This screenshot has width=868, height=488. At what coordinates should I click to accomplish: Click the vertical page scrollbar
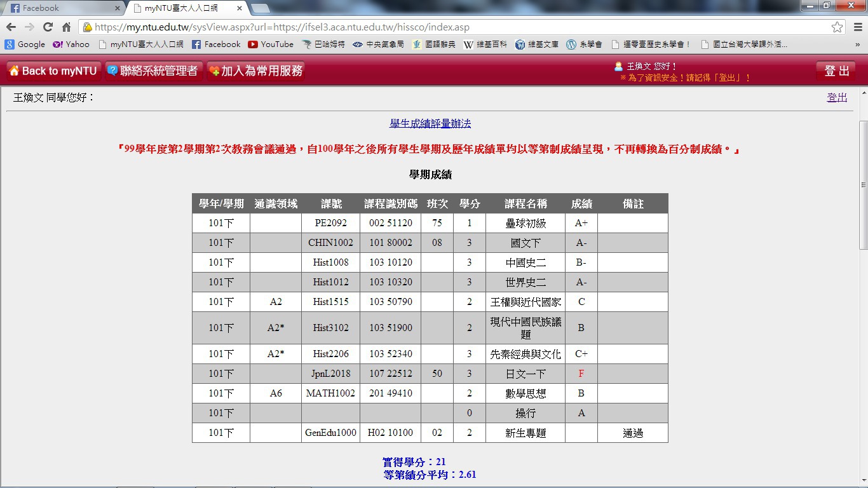[x=862, y=184]
